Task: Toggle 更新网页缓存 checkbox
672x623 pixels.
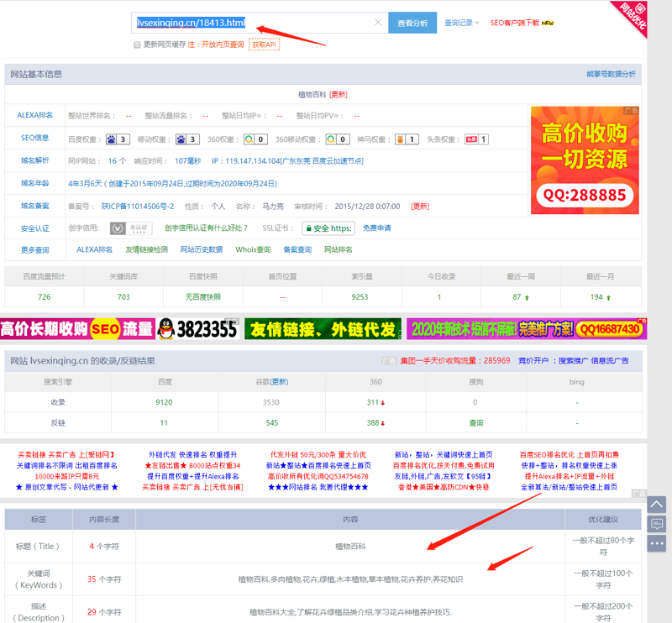Action: pyautogui.click(x=137, y=44)
